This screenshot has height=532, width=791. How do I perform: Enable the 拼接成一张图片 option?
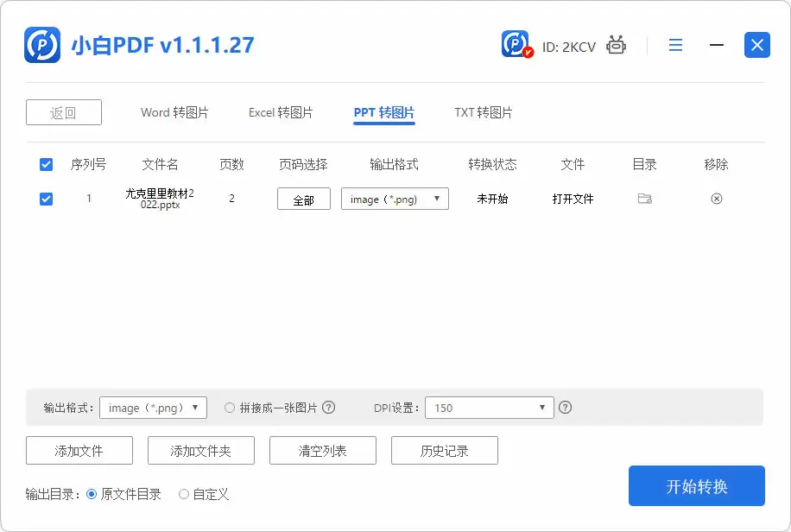[x=230, y=407]
